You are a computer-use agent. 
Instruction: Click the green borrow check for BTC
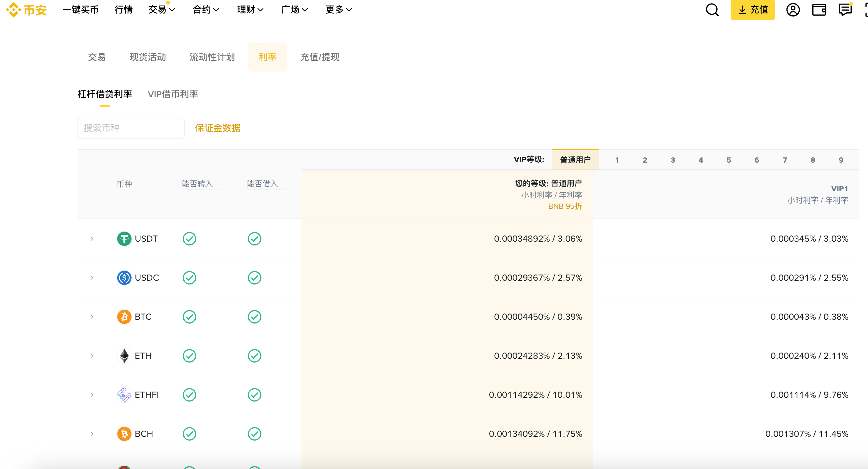point(255,316)
